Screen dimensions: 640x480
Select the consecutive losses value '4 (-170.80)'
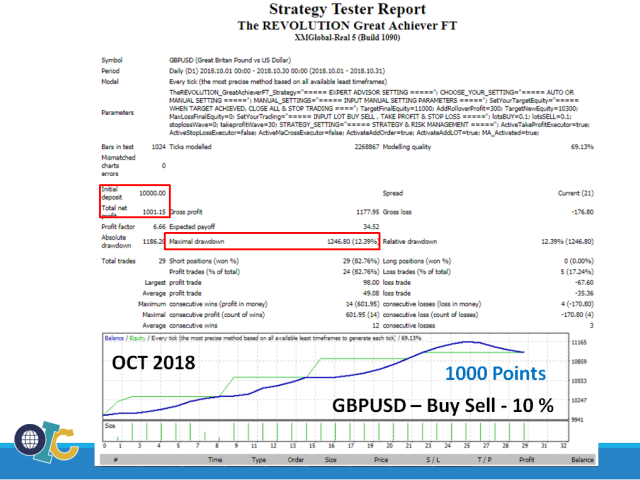[577, 304]
